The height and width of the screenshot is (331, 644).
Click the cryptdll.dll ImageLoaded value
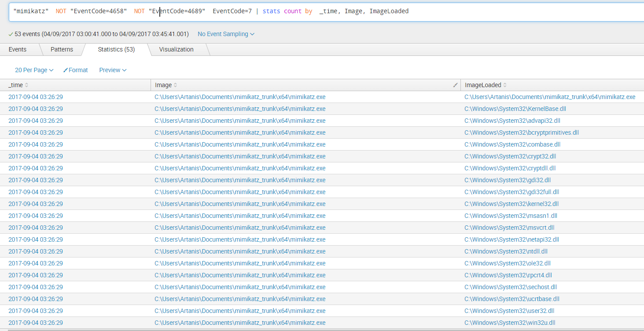510,168
